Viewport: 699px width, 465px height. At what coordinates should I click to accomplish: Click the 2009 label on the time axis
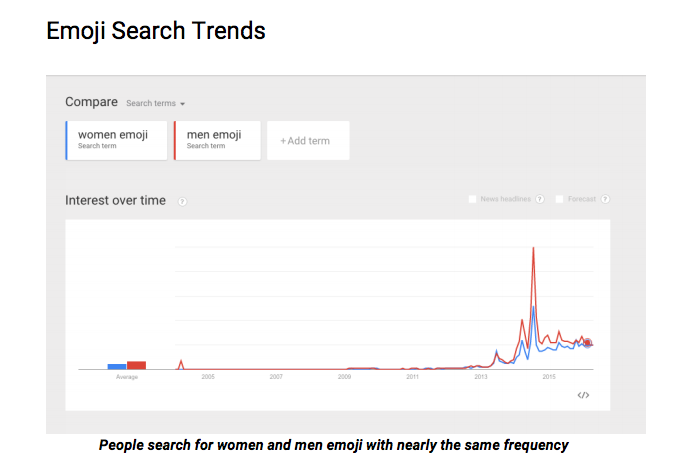pyautogui.click(x=344, y=377)
